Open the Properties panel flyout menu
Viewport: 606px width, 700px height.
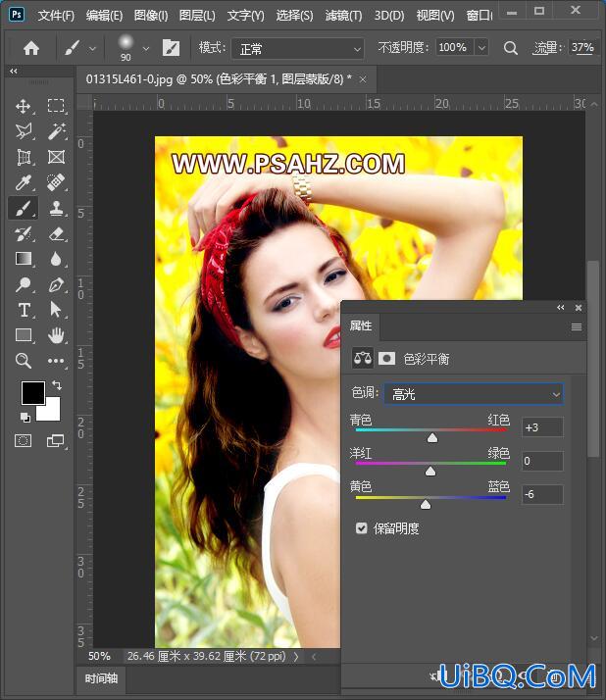577,326
